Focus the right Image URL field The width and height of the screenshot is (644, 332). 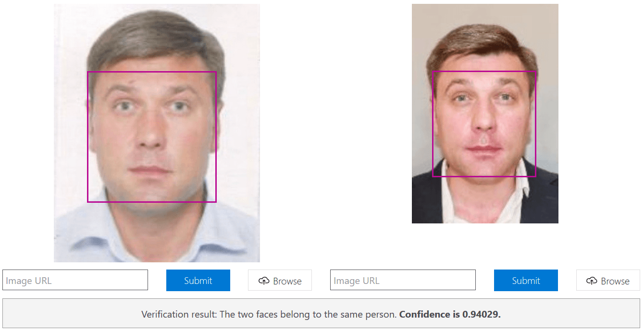coord(403,280)
